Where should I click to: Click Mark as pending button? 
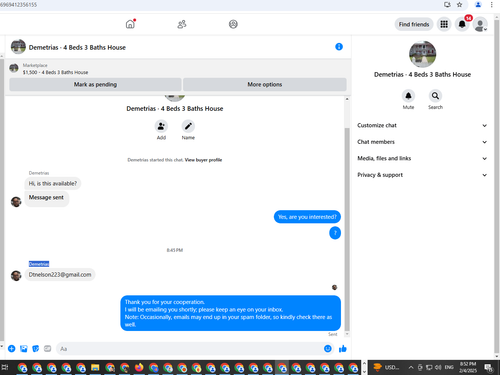pos(95,84)
